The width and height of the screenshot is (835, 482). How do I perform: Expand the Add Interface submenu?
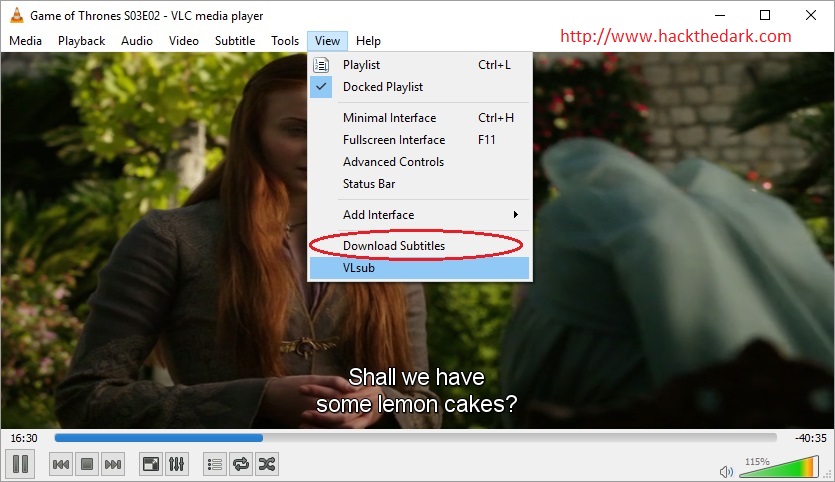[x=420, y=215]
